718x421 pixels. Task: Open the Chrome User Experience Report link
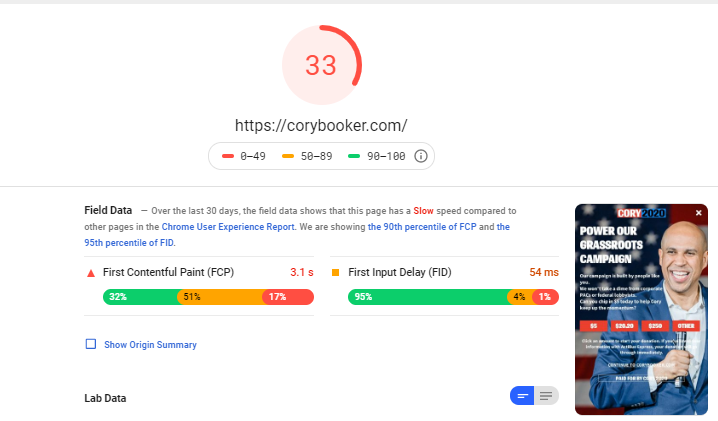(228, 227)
